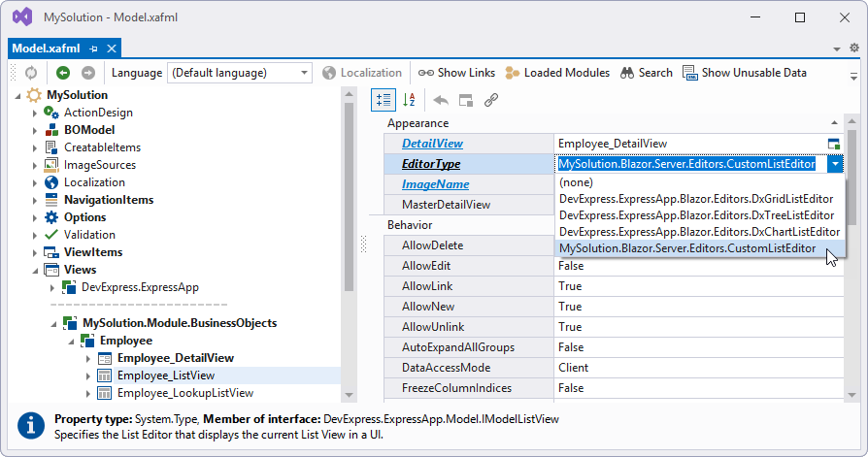
Task: Click the undo reset property icon
Action: coord(441,100)
